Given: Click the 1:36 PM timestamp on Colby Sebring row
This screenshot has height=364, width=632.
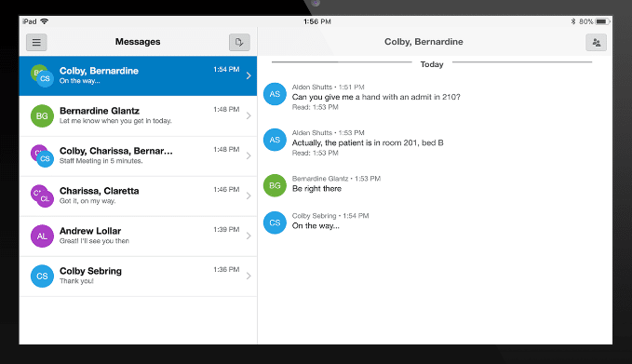Looking at the screenshot, I should [x=226, y=269].
